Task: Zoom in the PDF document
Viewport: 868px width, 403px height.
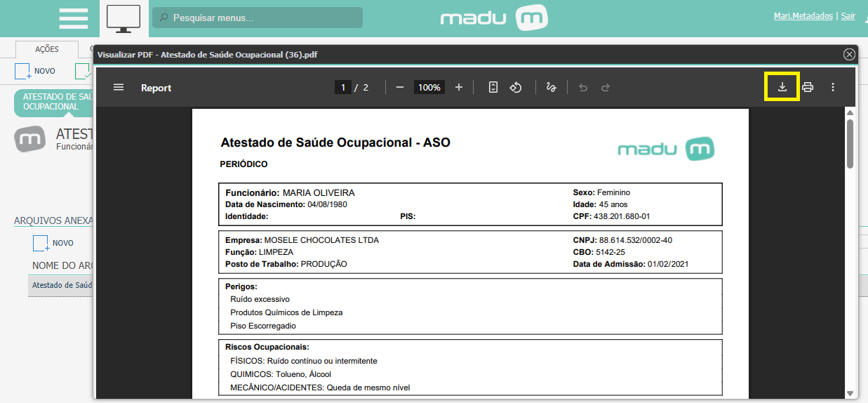Action: pos(459,87)
